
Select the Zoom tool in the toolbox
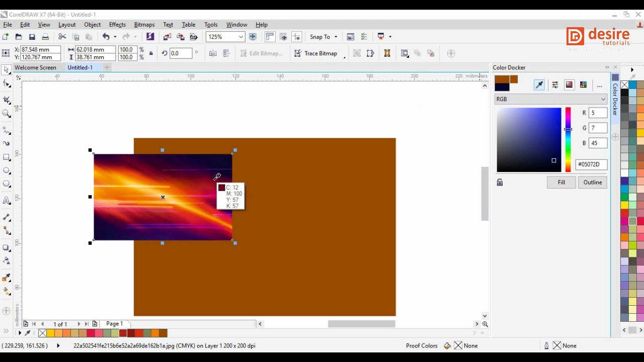click(7, 114)
